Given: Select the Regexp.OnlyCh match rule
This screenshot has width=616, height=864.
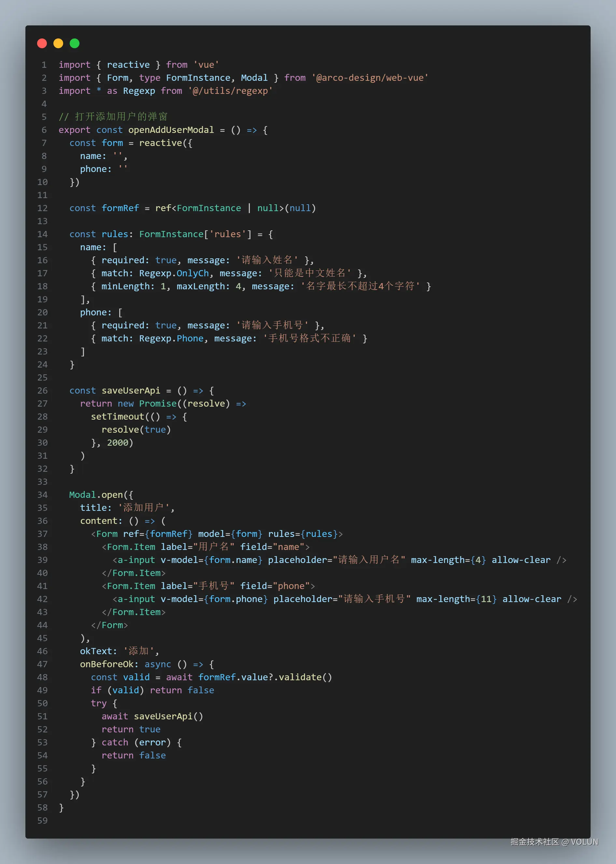Looking at the screenshot, I should click(x=175, y=273).
